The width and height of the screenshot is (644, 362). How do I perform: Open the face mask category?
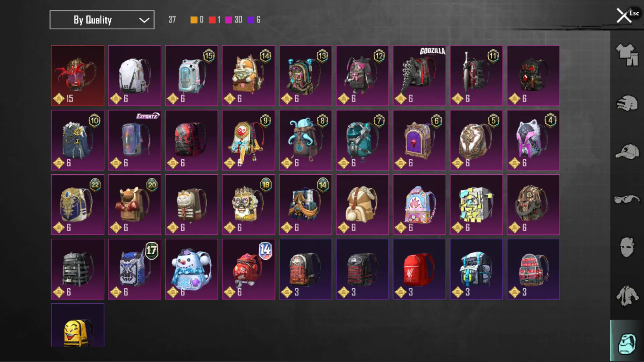627,247
